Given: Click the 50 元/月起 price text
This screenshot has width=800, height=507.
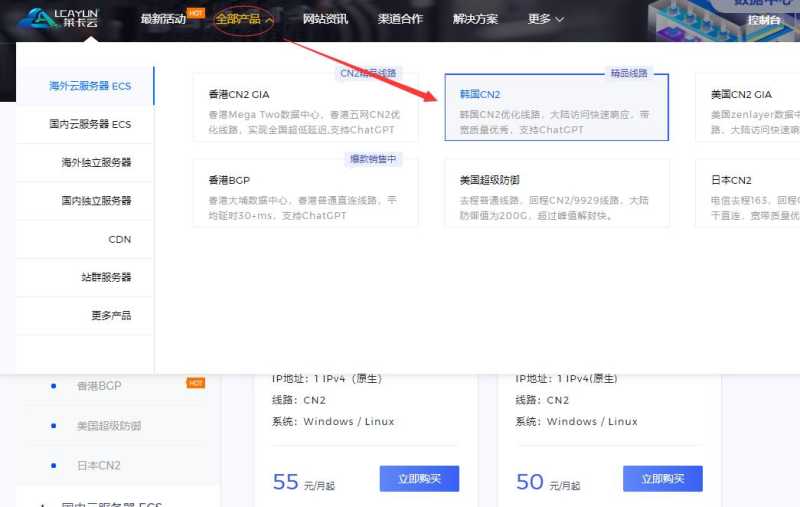Looking at the screenshot, I should click(x=548, y=483).
